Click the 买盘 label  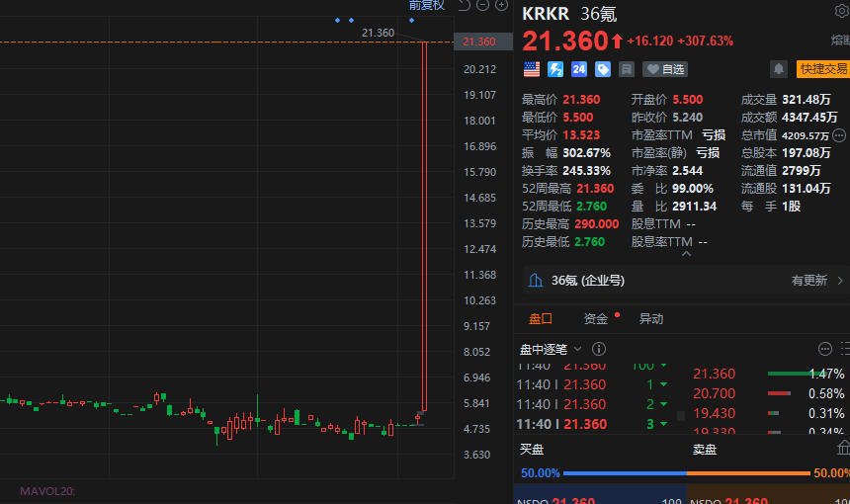(x=532, y=450)
